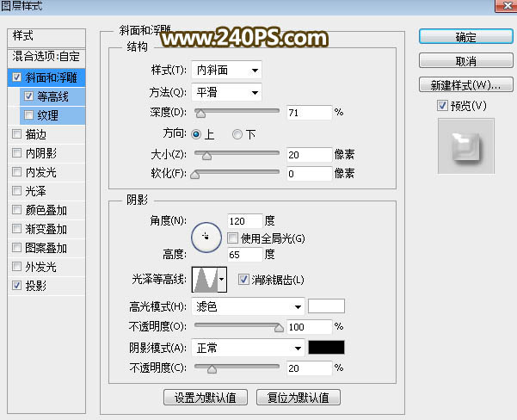Adjust shadow 不透明度(C) slider handle
The width and height of the screenshot is (517, 420).
coord(212,369)
